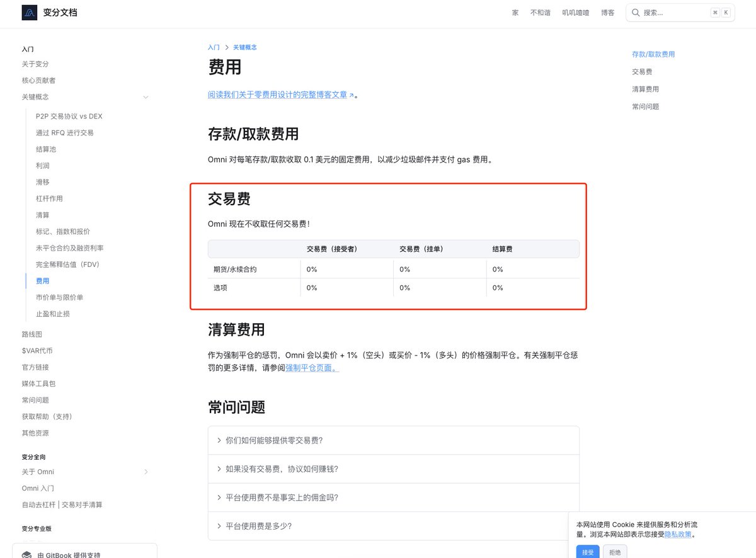Open Omni 入门 in sidebar
756x558 pixels.
[x=38, y=488]
